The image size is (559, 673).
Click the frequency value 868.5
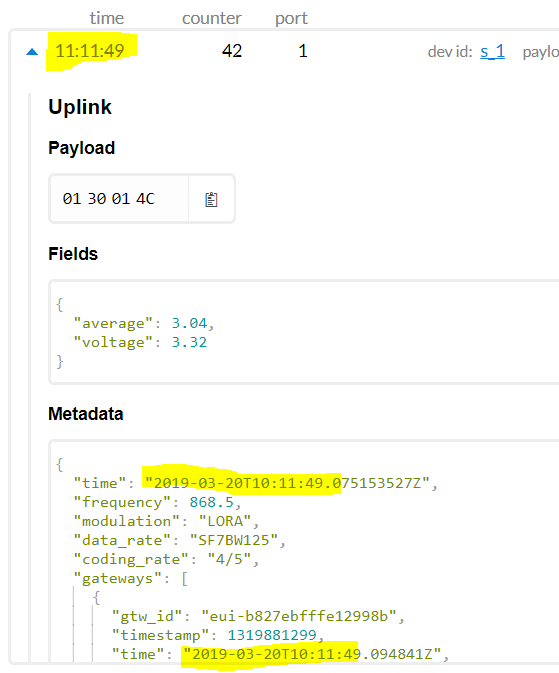[212, 502]
